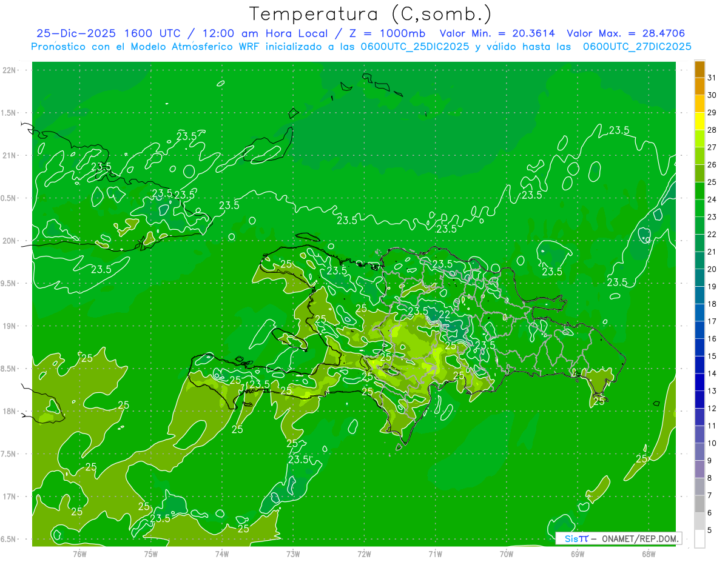
Task: Click the "19N" latitude axis label
Action: point(9,326)
